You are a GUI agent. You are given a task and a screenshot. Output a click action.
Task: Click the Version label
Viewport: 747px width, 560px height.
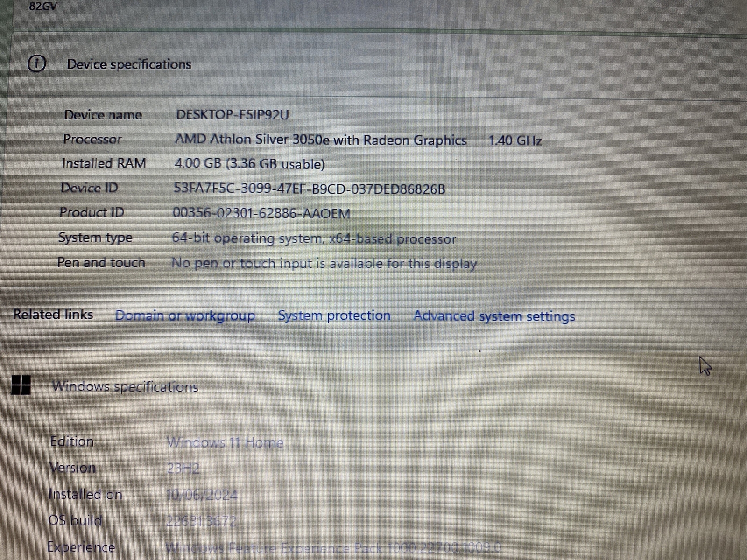click(x=72, y=468)
